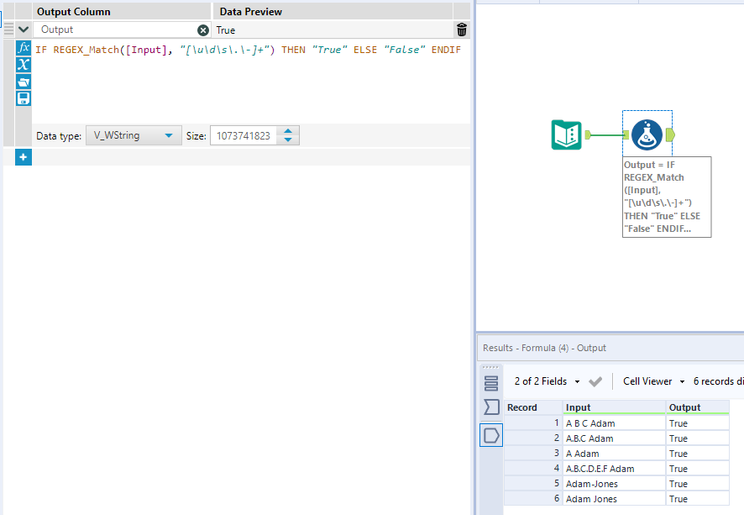Open the X columns and constants icon
Image resolution: width=744 pixels, height=515 pixels.
pos(23,64)
